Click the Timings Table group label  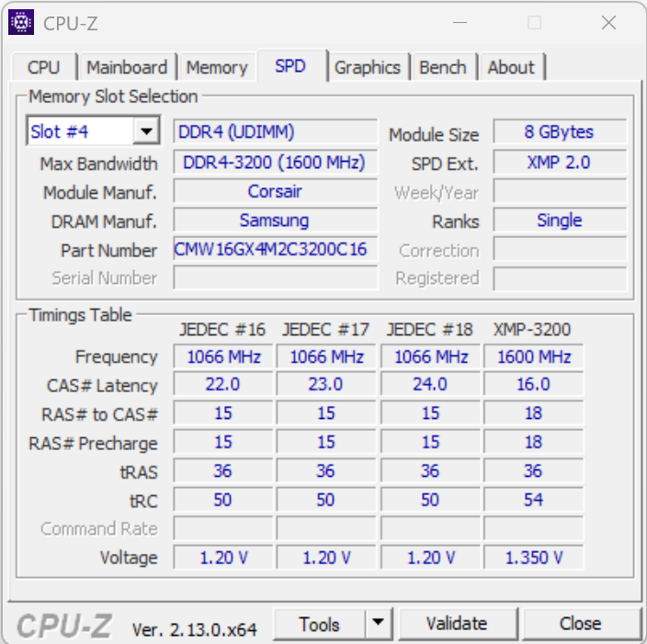pyautogui.click(x=80, y=315)
